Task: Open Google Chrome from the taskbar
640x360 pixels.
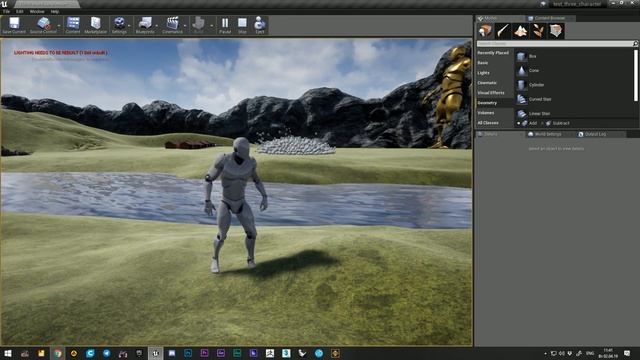Action: pyautogui.click(x=58, y=353)
